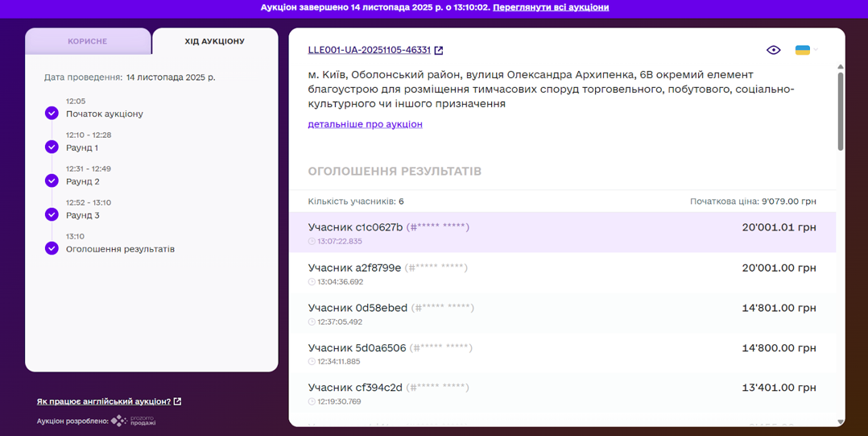This screenshot has height=436, width=868.
Task: Open the Переглянути всі аукціони link
Action: [x=551, y=7]
